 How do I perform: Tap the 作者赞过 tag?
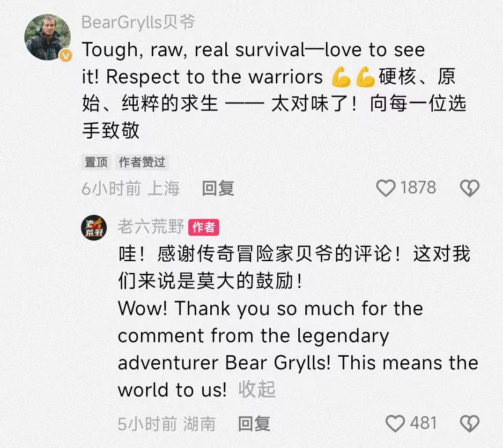tap(142, 162)
